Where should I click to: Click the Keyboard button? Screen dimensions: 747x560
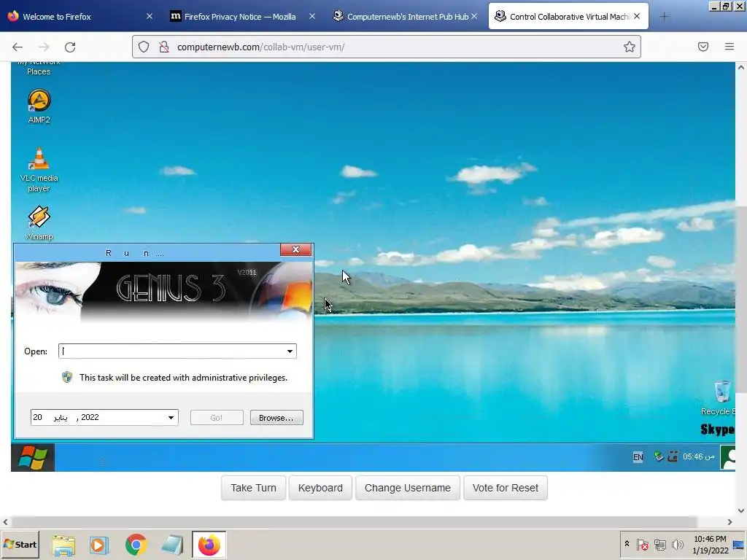point(320,488)
